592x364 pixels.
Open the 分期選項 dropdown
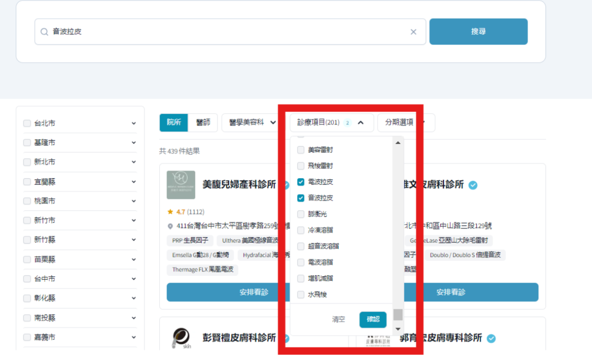(406, 122)
